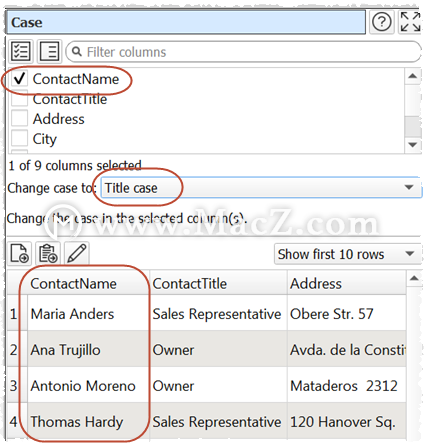Uncheck the ContactName checkbox
This screenshot has height=446, width=425.
[x=19, y=79]
